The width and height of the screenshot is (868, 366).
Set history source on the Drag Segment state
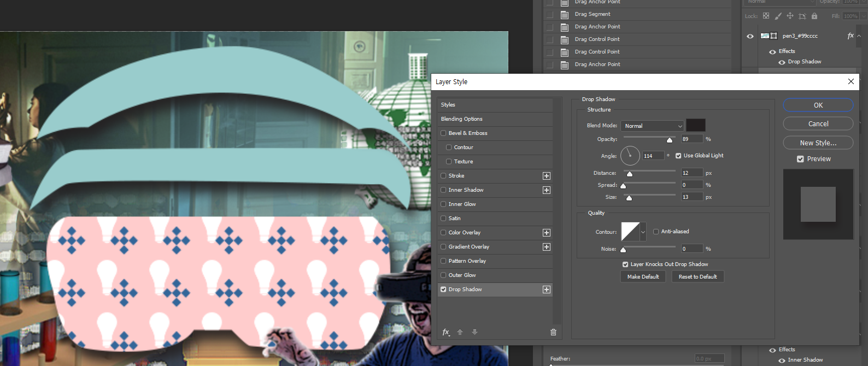pyautogui.click(x=550, y=14)
